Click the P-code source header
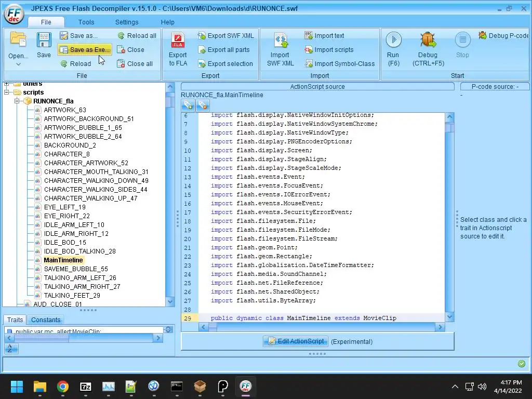This screenshot has width=532, height=399. [x=495, y=87]
